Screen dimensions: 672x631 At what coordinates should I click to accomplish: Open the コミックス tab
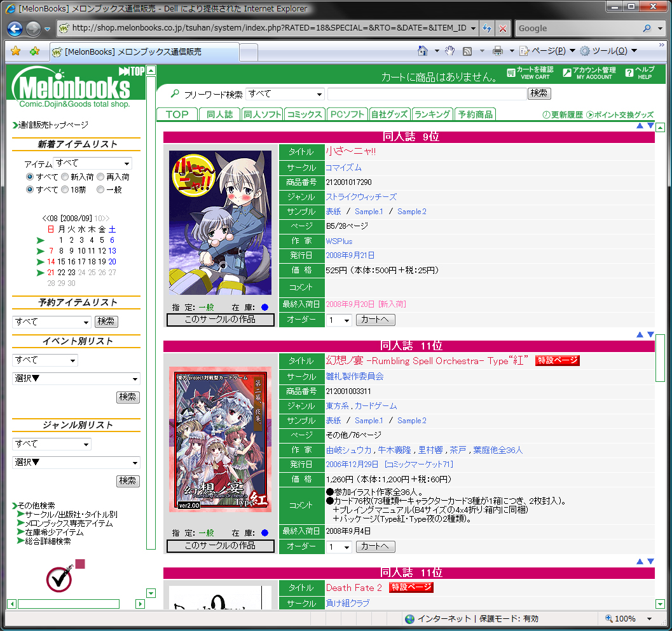(305, 114)
